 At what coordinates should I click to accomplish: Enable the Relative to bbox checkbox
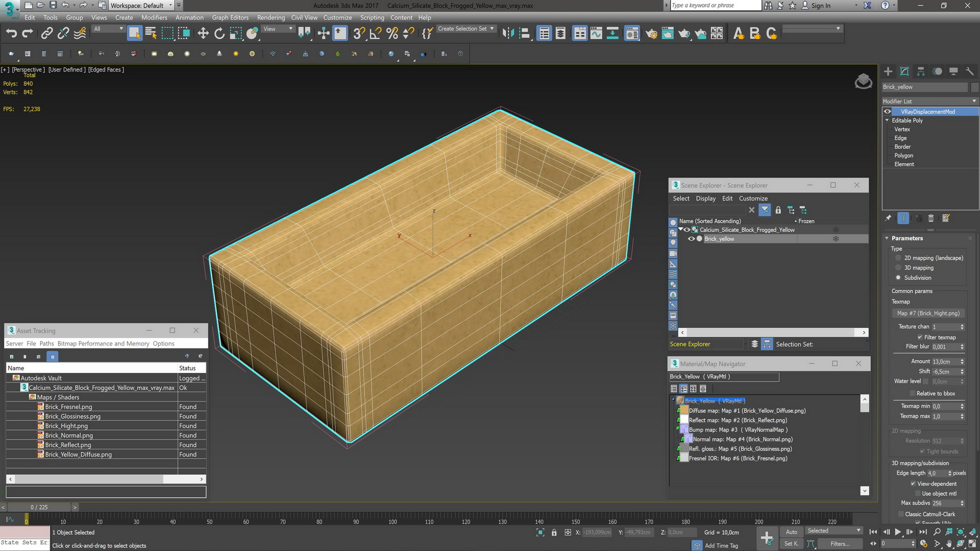click(913, 393)
